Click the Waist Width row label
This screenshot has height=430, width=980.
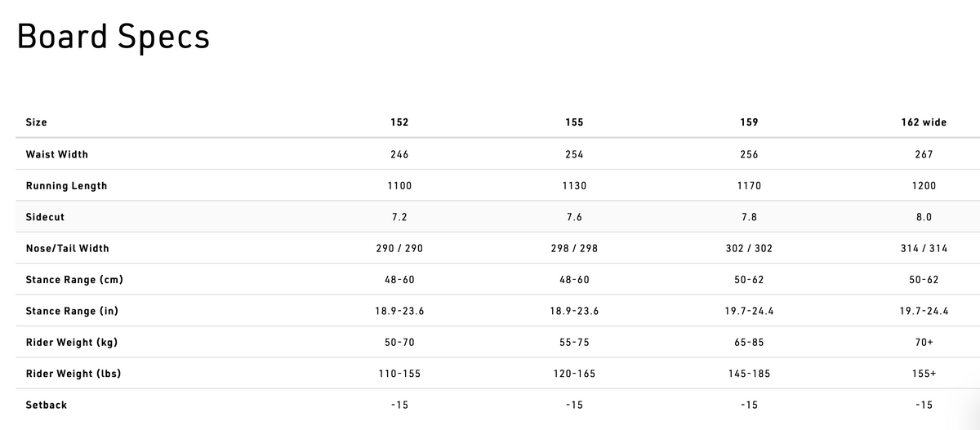(57, 154)
